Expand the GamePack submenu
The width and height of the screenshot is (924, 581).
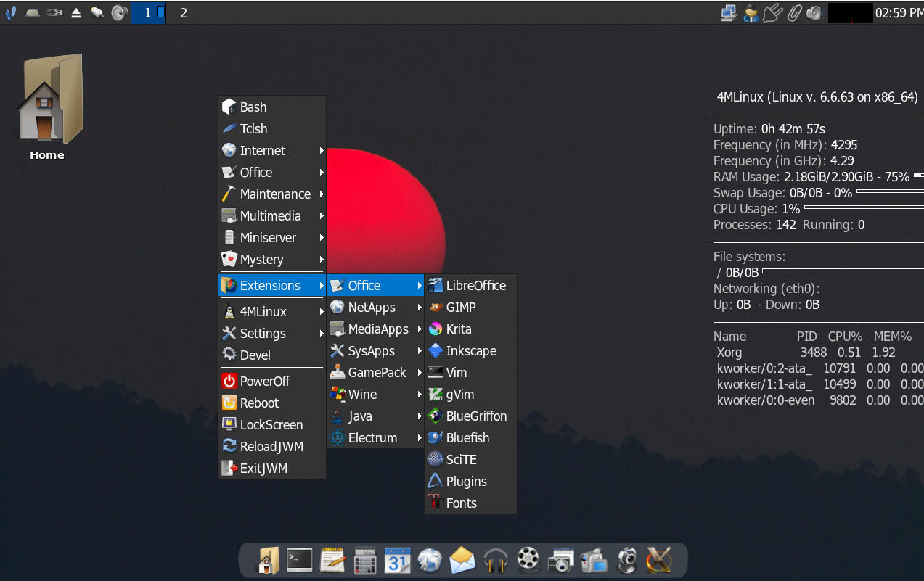[x=375, y=373]
